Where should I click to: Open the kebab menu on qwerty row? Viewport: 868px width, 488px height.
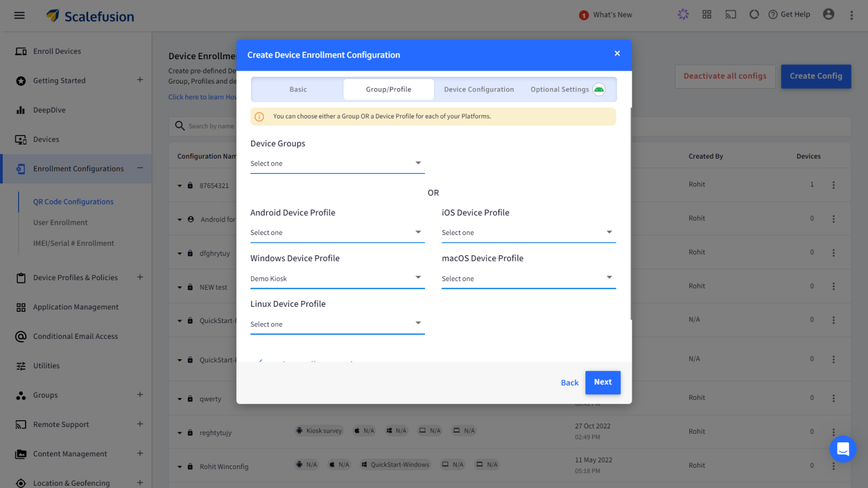(834, 398)
